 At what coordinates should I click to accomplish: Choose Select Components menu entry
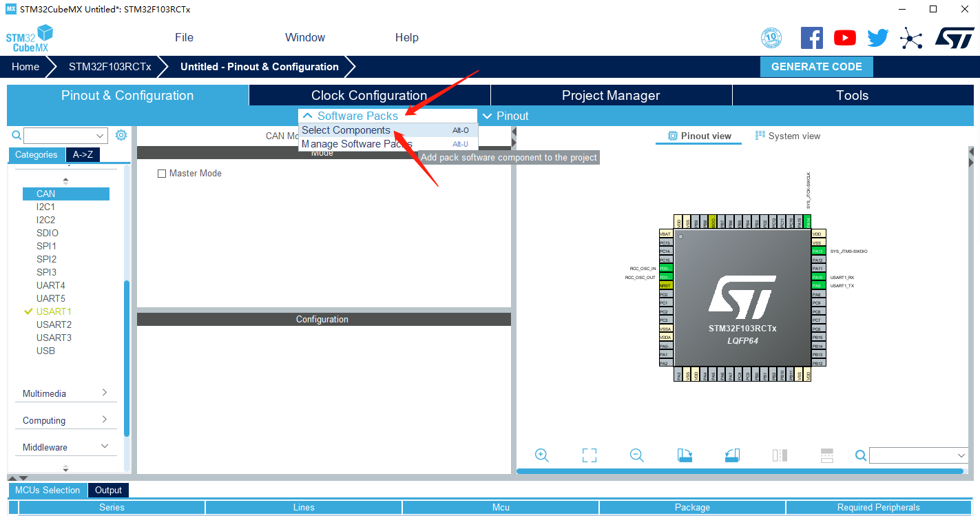346,130
